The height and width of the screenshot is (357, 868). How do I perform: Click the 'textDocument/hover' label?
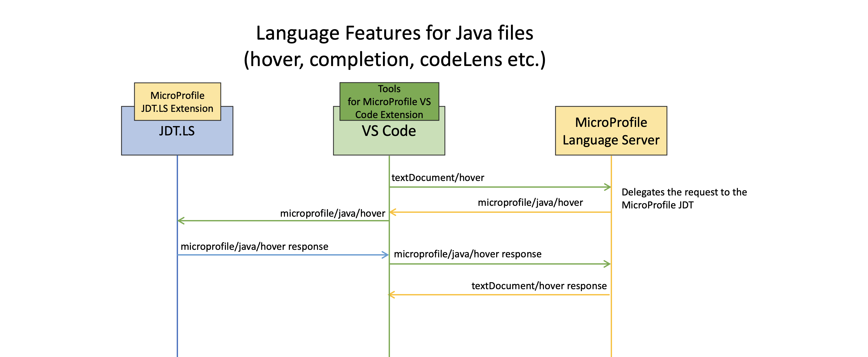(438, 178)
